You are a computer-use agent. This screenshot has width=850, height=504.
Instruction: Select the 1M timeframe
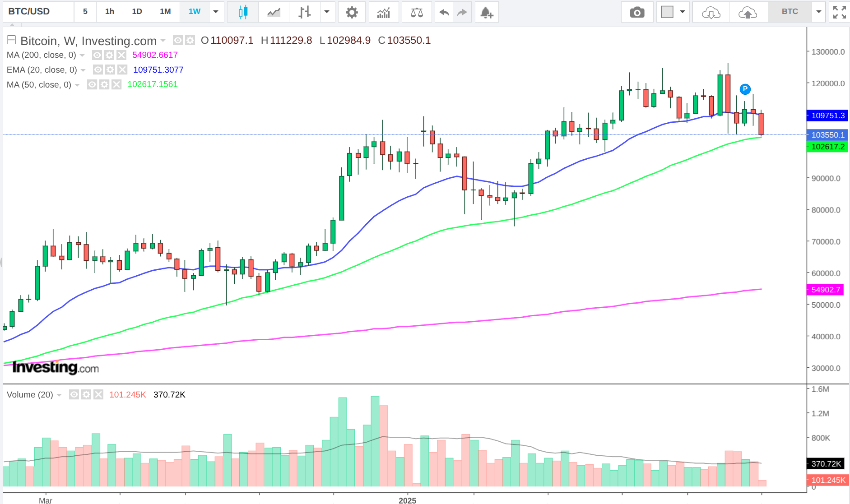pos(165,12)
